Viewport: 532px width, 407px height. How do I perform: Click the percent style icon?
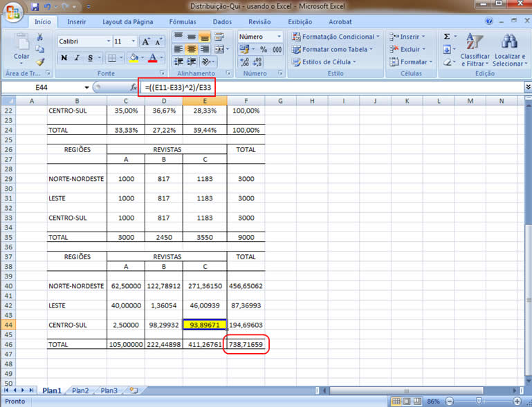264,50
